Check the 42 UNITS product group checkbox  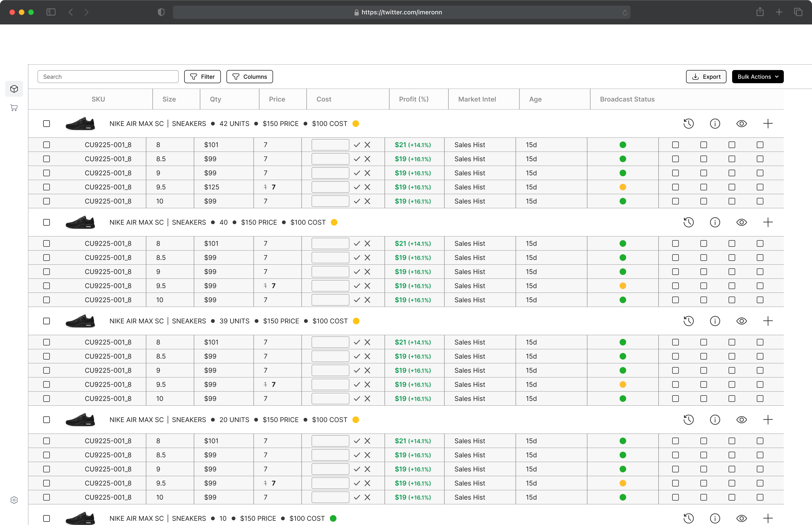click(x=46, y=123)
